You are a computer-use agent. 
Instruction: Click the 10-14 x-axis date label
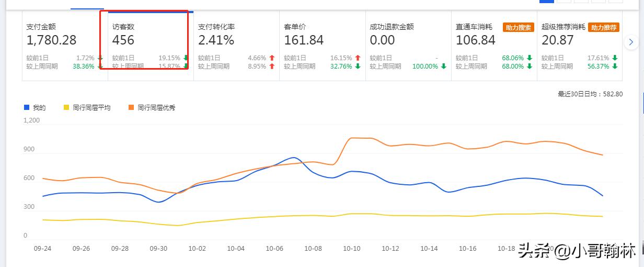click(x=429, y=249)
